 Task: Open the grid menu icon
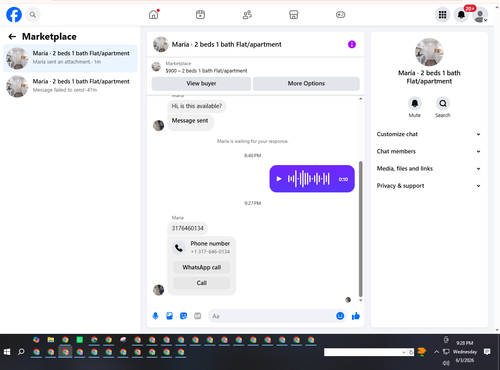pyautogui.click(x=442, y=15)
